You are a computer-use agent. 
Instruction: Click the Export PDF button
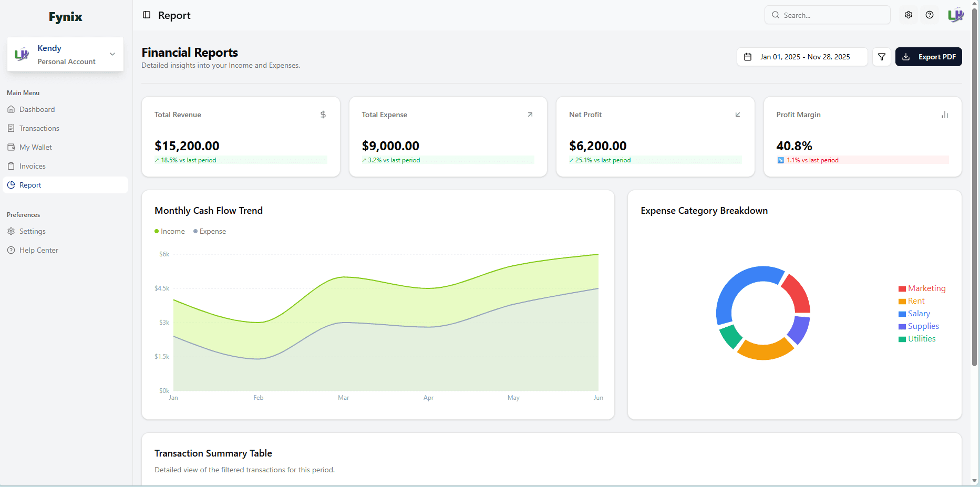(x=929, y=56)
